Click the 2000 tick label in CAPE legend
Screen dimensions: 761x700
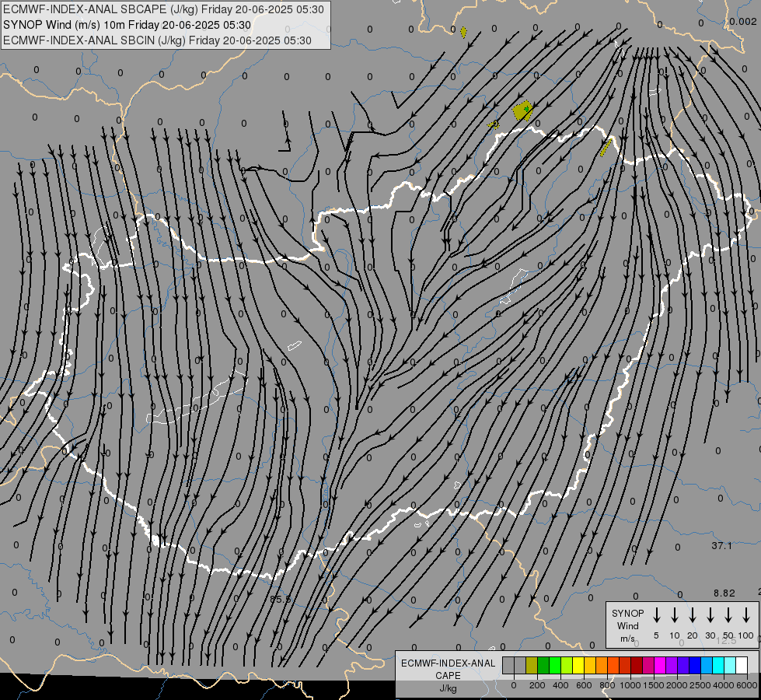tap(677, 685)
